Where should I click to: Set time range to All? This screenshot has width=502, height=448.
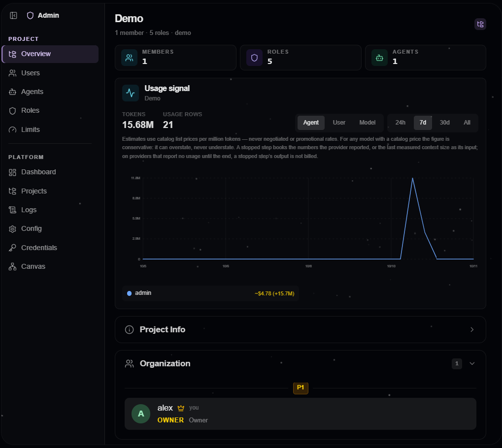coord(467,123)
